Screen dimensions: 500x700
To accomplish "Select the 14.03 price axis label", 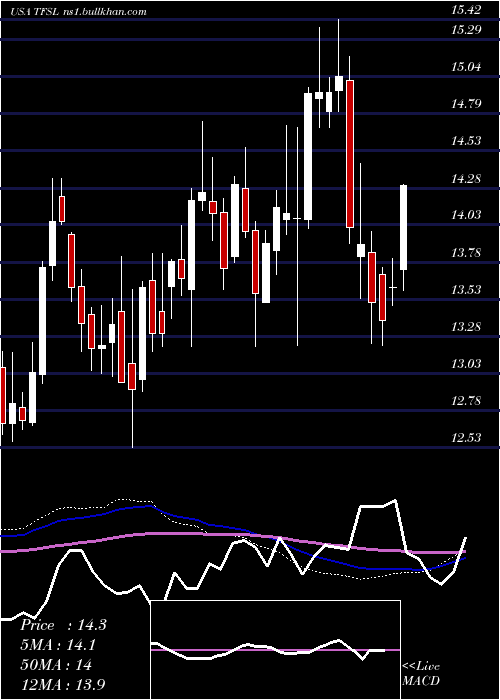I will 466,215.
